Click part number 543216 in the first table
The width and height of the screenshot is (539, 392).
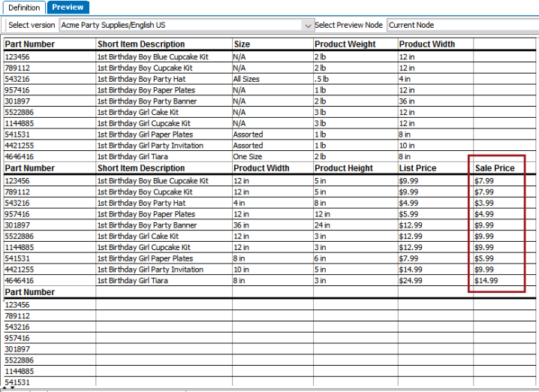coord(17,79)
